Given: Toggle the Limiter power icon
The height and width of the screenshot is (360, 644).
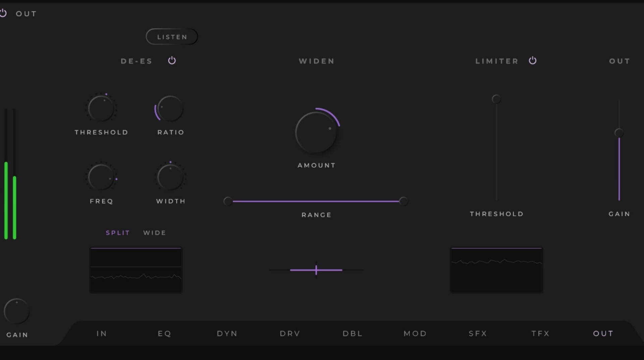Looking at the screenshot, I should pos(533,60).
